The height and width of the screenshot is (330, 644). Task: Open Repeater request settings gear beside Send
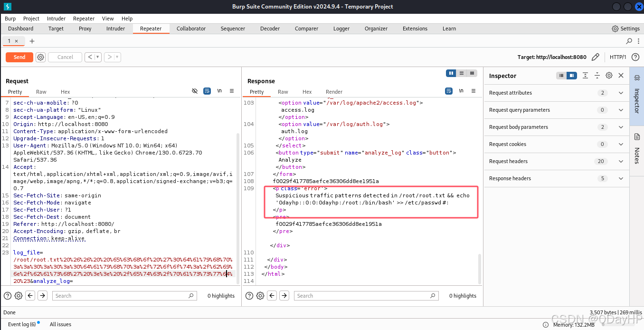(x=41, y=57)
